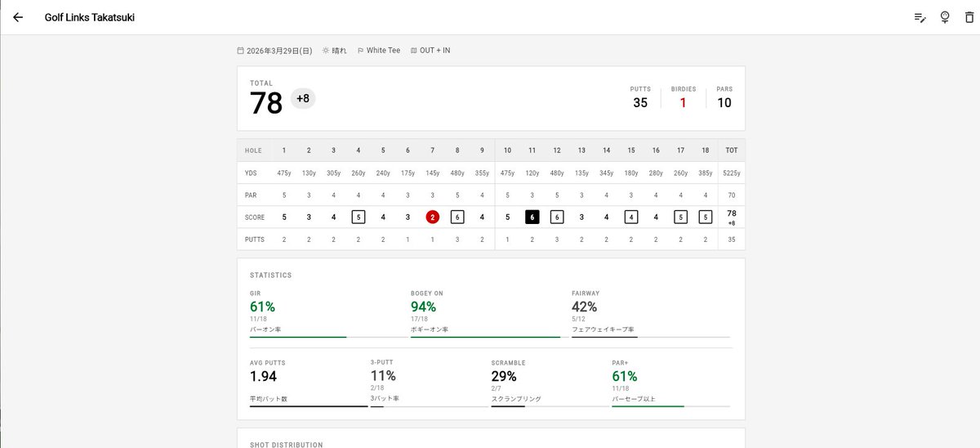
Task: Click the 5225y total yardage
Action: [732, 173]
